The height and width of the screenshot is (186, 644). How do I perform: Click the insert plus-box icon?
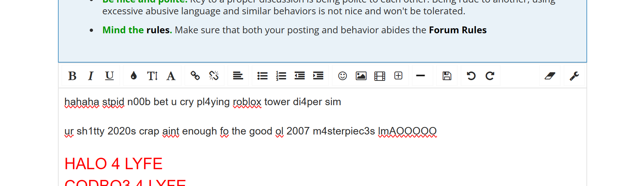(398, 76)
